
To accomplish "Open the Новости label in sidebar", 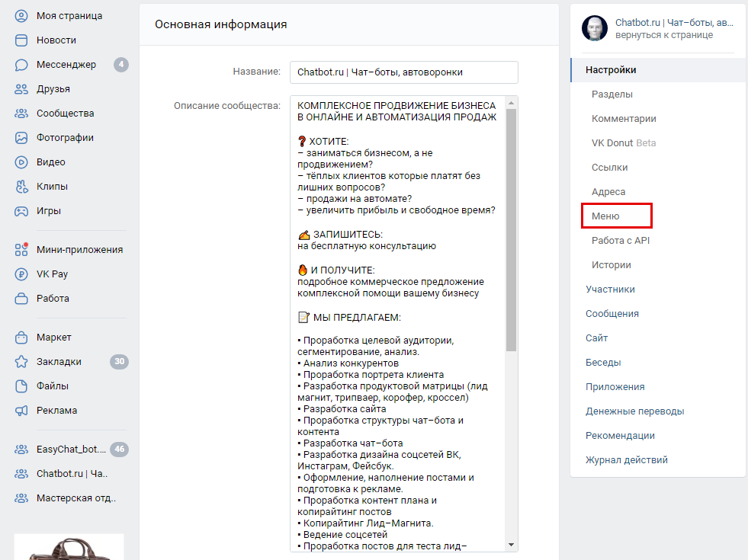I will (x=56, y=40).
